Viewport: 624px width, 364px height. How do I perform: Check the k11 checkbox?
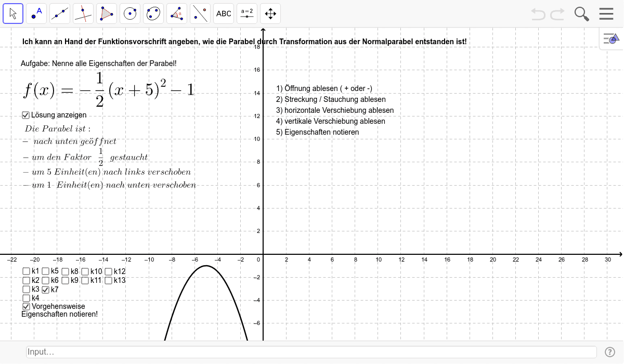tap(85, 280)
